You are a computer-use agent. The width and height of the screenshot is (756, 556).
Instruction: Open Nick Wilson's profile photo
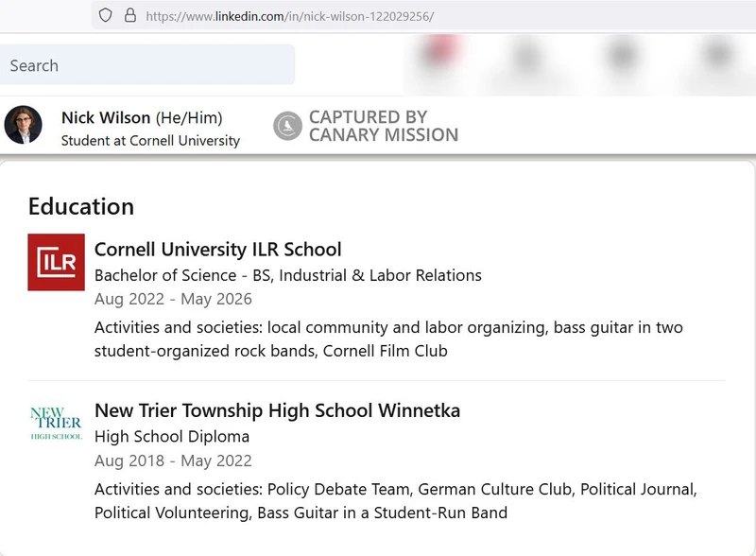23,125
